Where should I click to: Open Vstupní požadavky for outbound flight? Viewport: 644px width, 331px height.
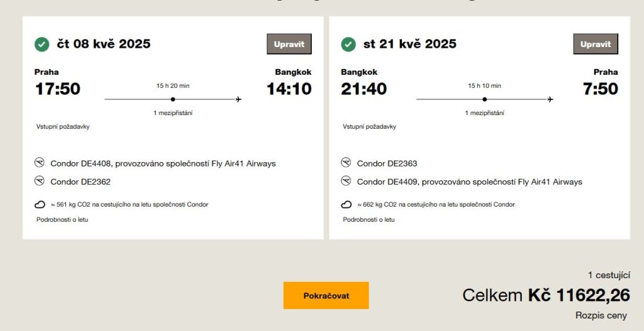click(63, 126)
